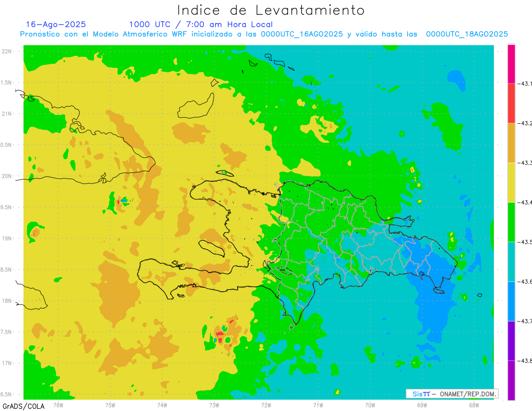
Task: Click the legend value '-43.8'
Action: [x=526, y=361]
